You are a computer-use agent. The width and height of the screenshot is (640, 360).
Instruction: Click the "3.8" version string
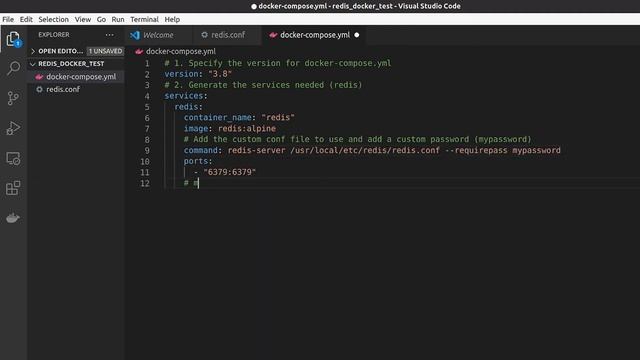click(220, 74)
